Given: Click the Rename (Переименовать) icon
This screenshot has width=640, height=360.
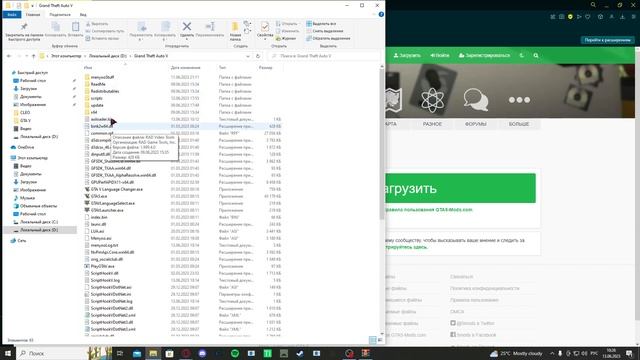Looking at the screenshot, I should (210, 27).
